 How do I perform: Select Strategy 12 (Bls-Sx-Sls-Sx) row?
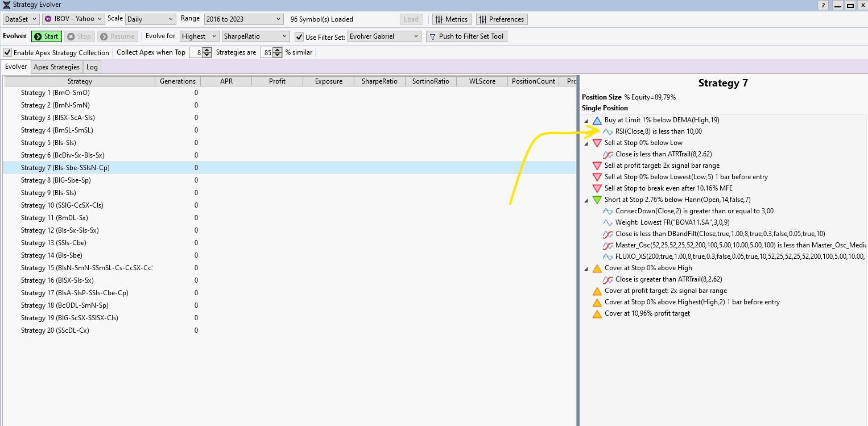[60, 230]
